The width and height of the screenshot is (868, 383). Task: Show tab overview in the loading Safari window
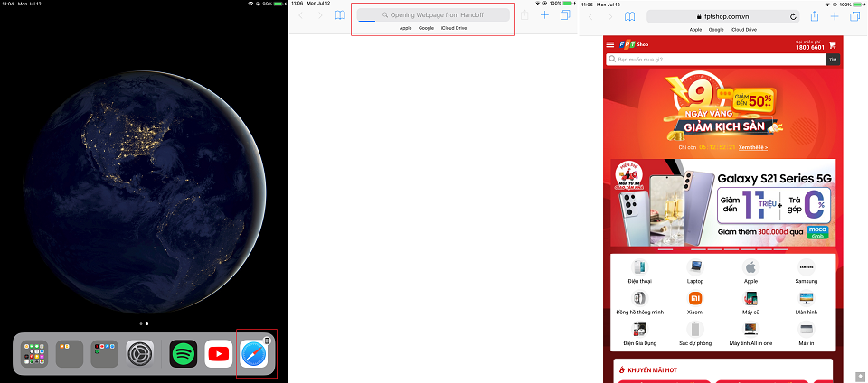(x=565, y=15)
